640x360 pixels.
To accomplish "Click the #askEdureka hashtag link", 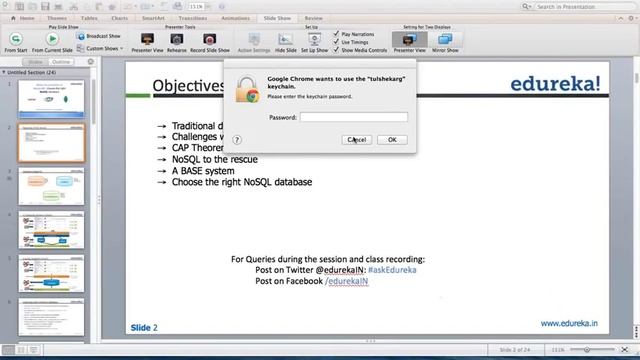I will pos(392,270).
